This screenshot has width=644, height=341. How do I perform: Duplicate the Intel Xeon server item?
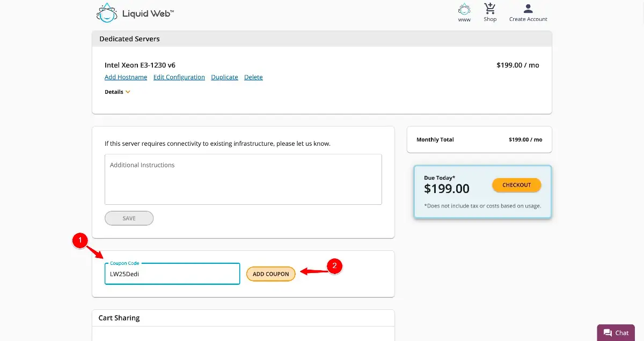[224, 77]
